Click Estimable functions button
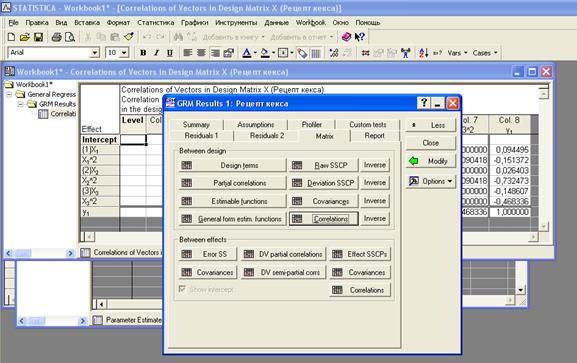Screen dimensions: 577x363 pos(232,201)
